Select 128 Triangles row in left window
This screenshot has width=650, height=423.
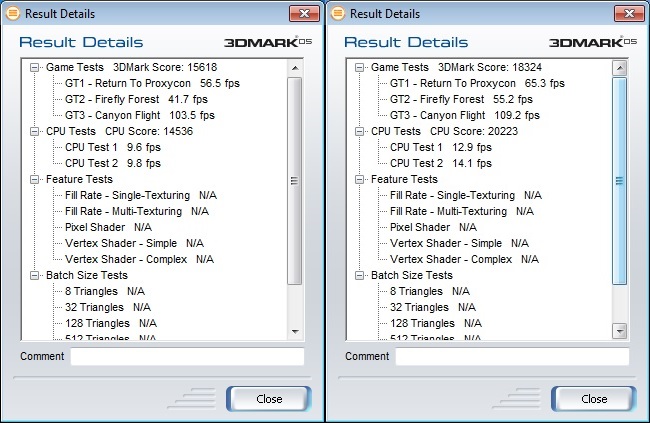click(x=111, y=323)
